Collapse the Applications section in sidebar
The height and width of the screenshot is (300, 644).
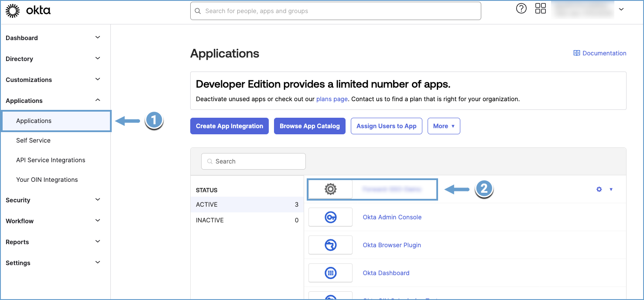point(97,99)
